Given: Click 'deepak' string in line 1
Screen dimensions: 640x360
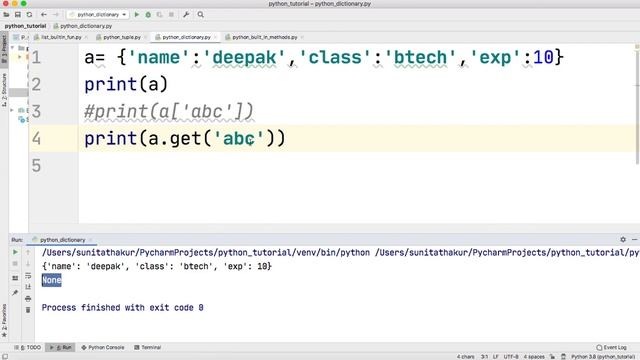Looking at the screenshot, I should 244,58.
